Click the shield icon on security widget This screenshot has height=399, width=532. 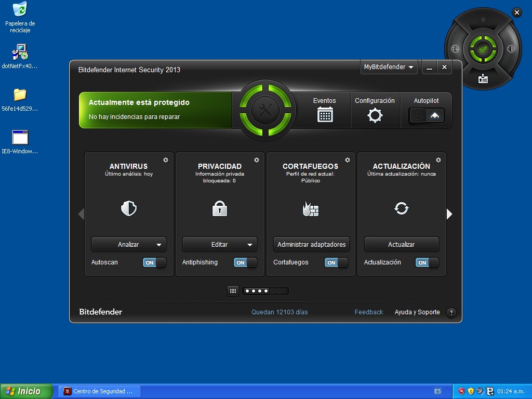(x=511, y=49)
